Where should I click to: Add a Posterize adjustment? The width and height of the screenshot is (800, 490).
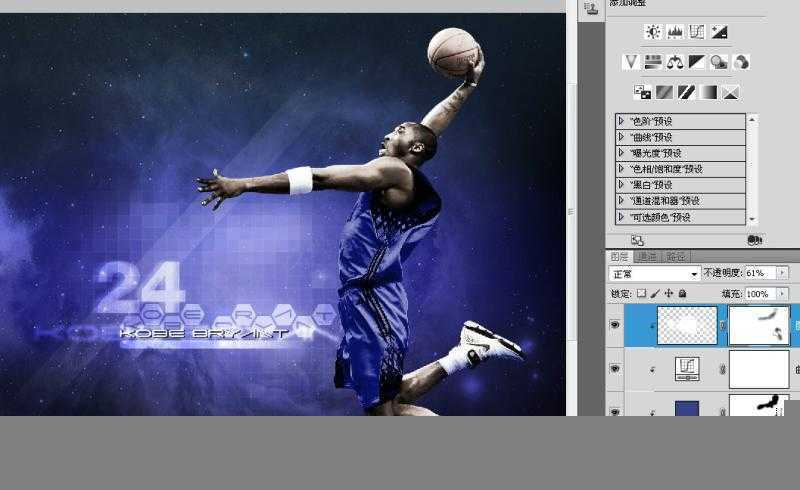(x=664, y=92)
